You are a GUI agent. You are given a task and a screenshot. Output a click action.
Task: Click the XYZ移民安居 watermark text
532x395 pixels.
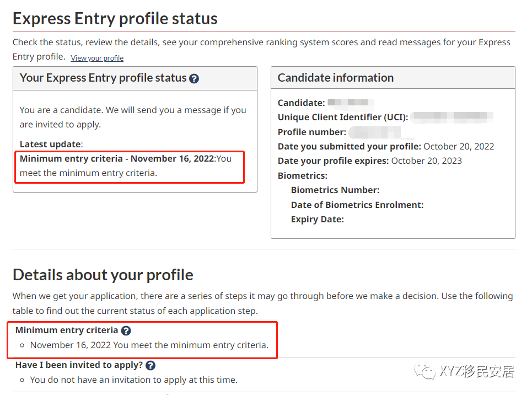[x=477, y=372]
